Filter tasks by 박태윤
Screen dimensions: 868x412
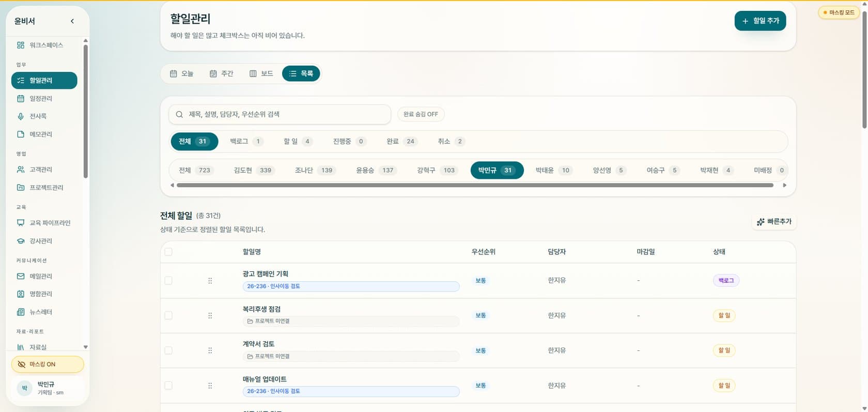pyautogui.click(x=553, y=170)
